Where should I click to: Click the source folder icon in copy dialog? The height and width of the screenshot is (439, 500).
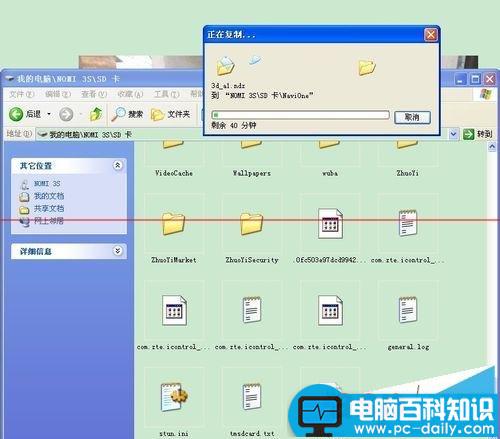coord(226,66)
